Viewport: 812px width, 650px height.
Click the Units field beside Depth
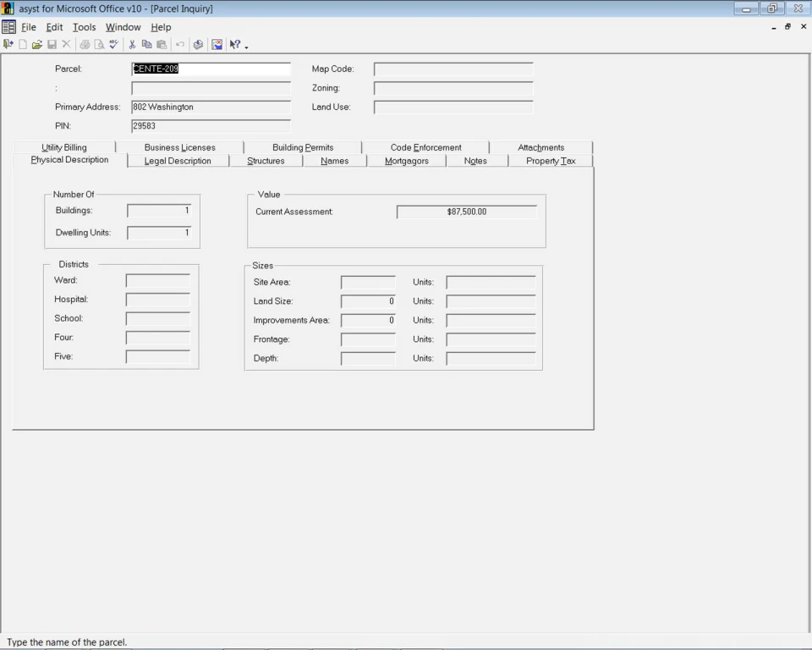click(x=491, y=359)
